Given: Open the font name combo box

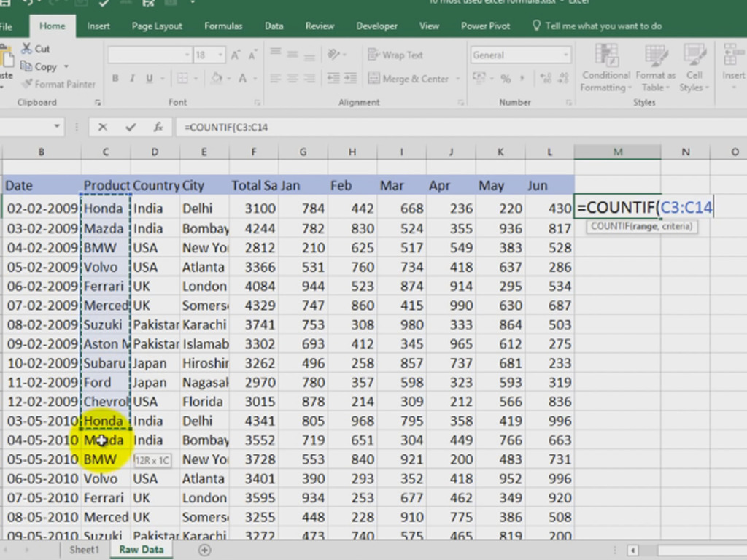Looking at the screenshot, I should tap(150, 55).
